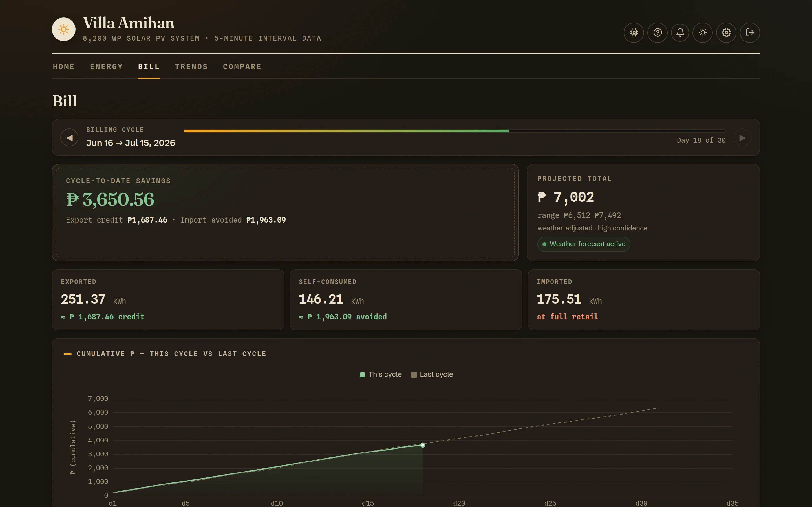
Task: Click the Weather forecast active badge
Action: point(584,244)
